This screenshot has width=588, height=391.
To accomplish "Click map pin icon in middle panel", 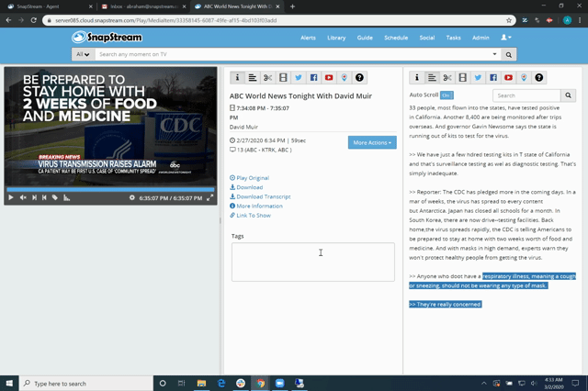I will 345,77.
